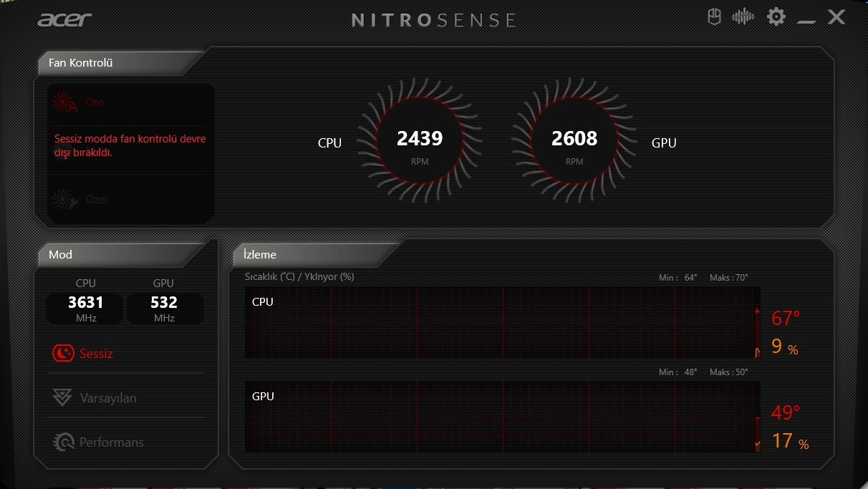Viewport: 868px width, 489px height.
Task: Select the Oto fan mode icon
Action: click(64, 103)
